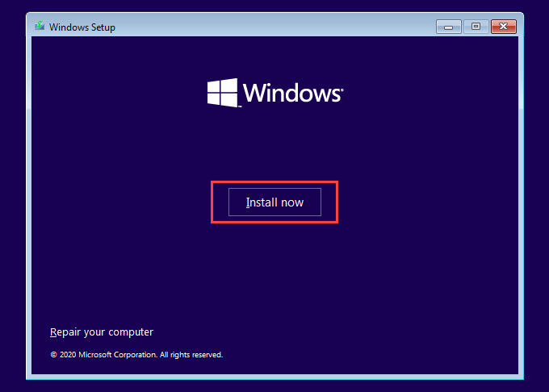Minimize the Windows Setup window
Image resolution: width=549 pixels, height=392 pixels.
point(449,27)
